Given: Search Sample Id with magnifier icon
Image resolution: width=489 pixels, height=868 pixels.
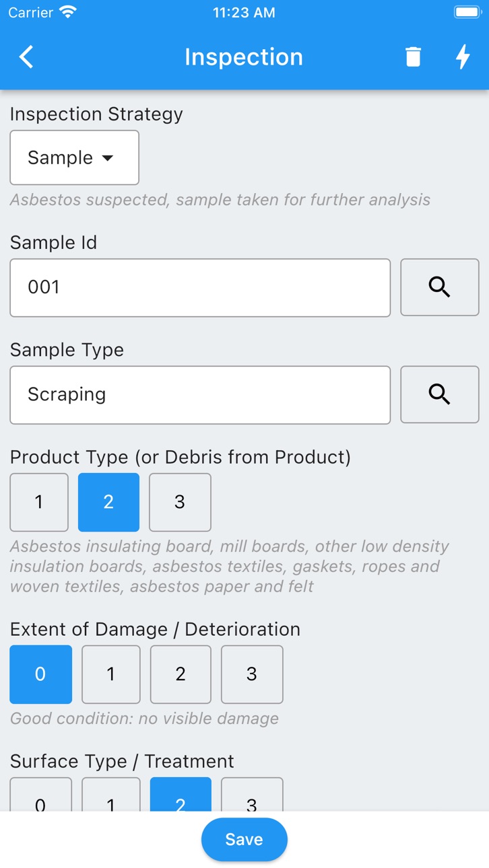Looking at the screenshot, I should tap(440, 287).
